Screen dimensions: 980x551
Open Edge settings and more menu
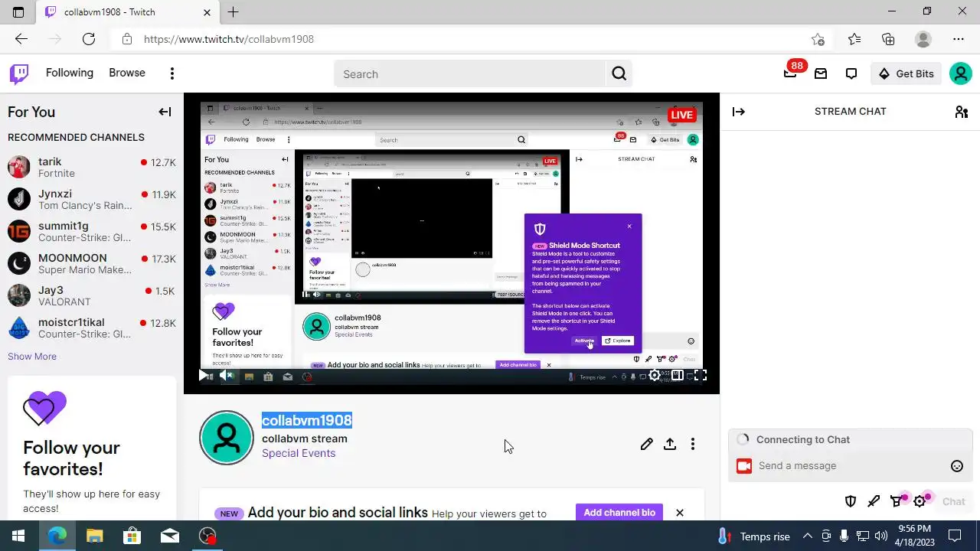(x=959, y=39)
